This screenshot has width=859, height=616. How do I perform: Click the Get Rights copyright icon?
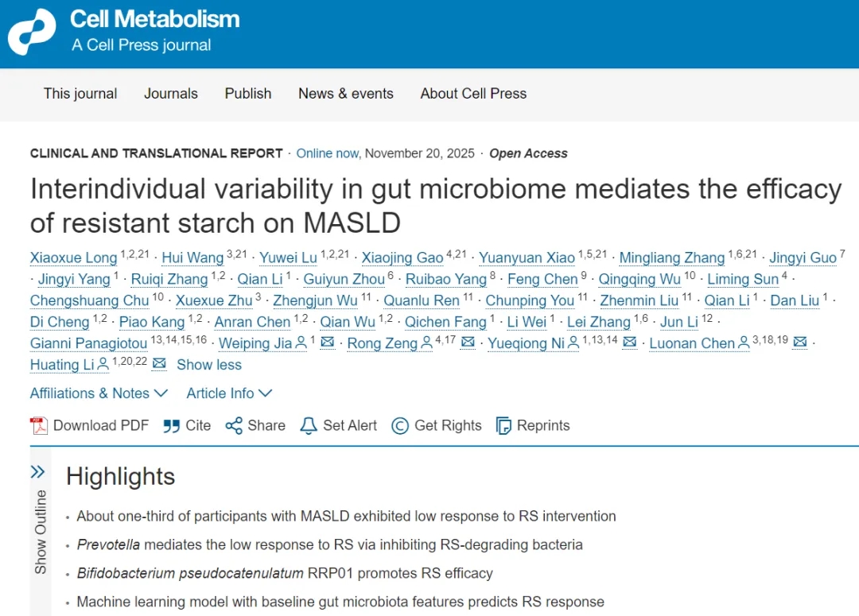click(x=400, y=426)
